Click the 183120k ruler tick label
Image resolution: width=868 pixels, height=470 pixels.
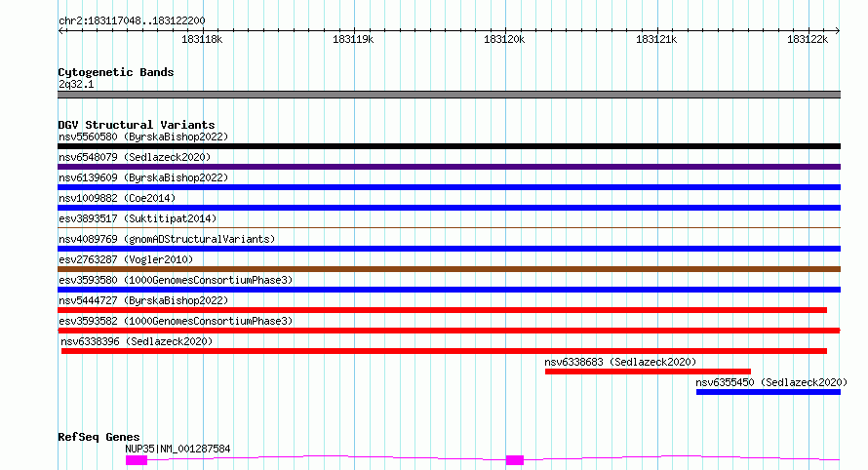504,39
